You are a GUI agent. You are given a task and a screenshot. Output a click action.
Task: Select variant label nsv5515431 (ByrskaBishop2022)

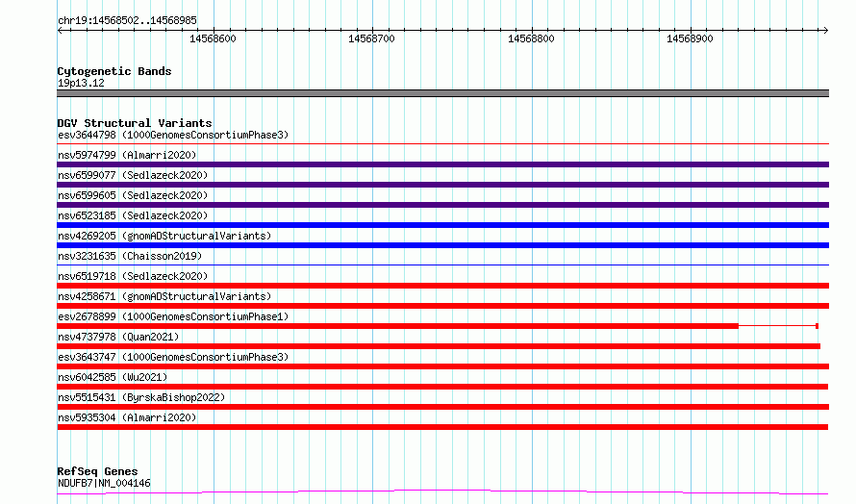click(141, 397)
